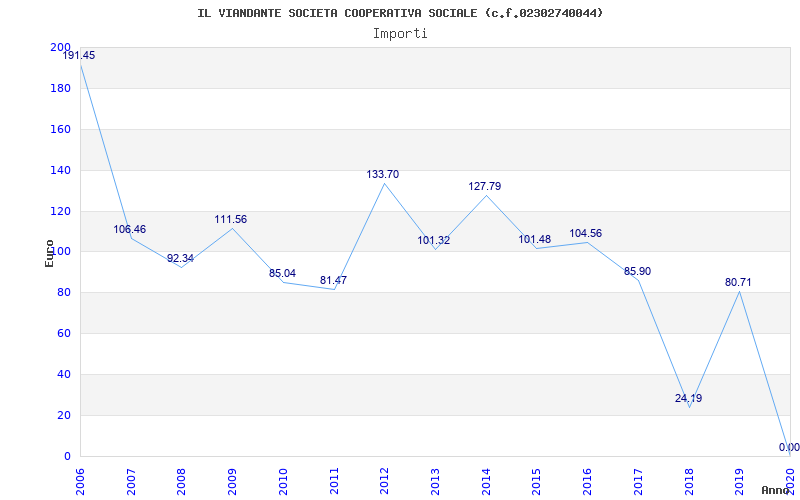Click the 2014 year axis label

click(486, 481)
